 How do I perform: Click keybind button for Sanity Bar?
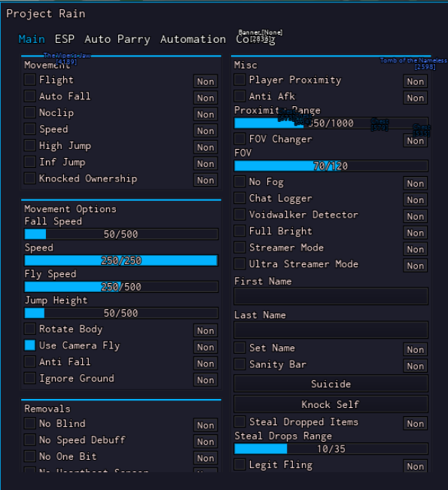415,366
